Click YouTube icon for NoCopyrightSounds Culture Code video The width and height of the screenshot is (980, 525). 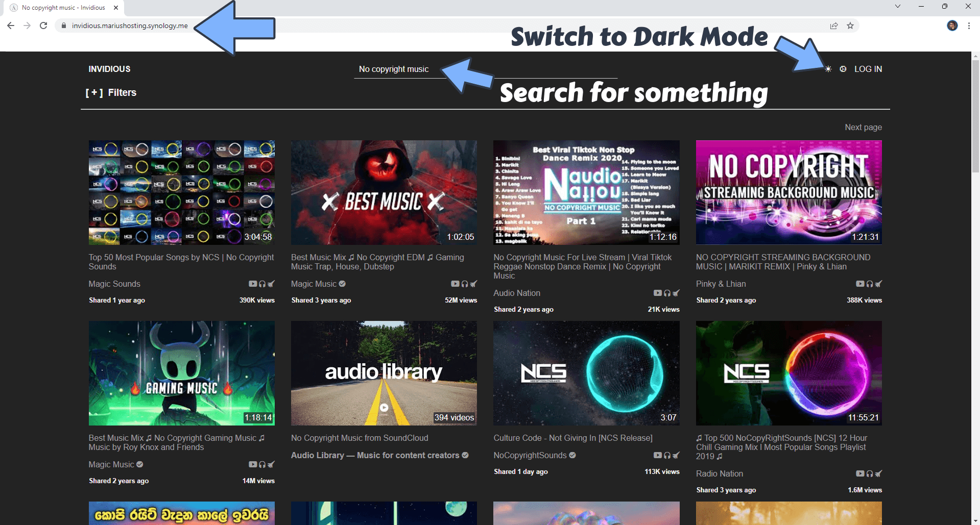pyautogui.click(x=658, y=456)
